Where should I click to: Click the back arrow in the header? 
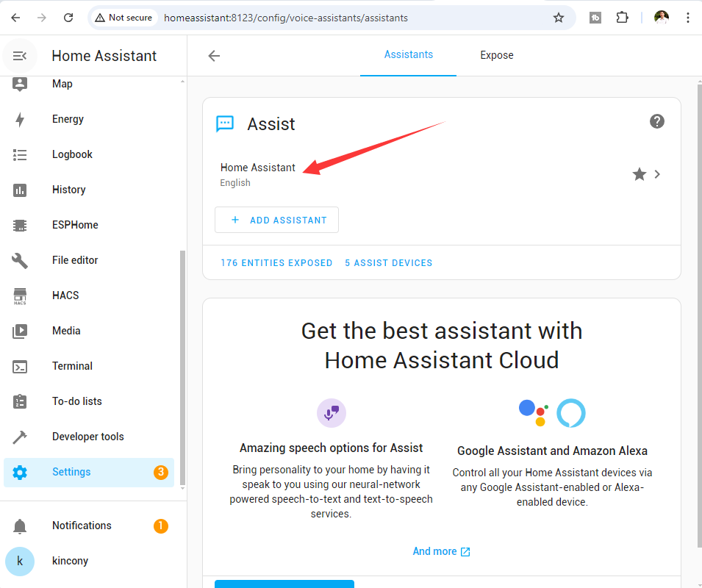click(x=214, y=56)
